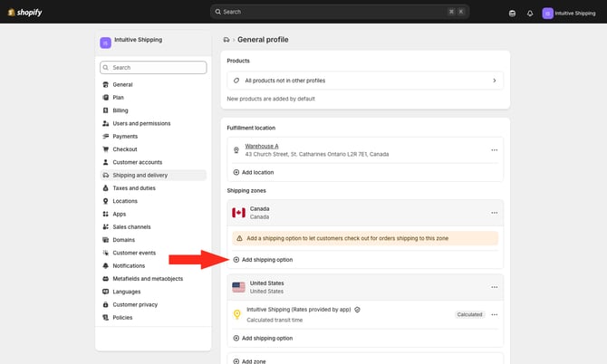Click the Customer accounts icon

[x=106, y=162]
